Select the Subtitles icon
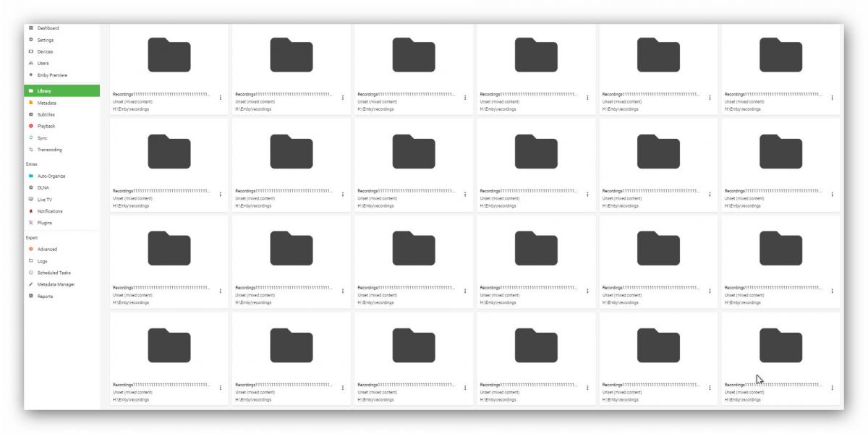The width and height of the screenshot is (868, 434). tap(30, 114)
